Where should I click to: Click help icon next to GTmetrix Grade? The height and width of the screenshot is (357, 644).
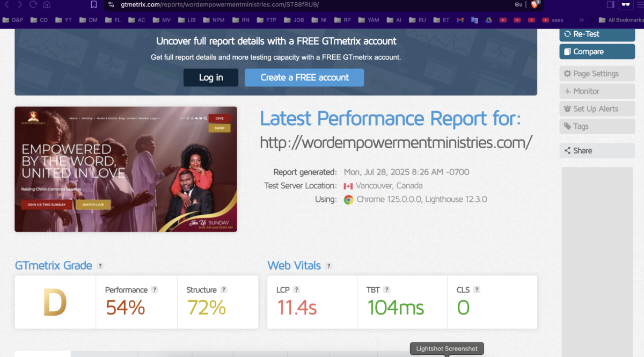click(x=100, y=266)
